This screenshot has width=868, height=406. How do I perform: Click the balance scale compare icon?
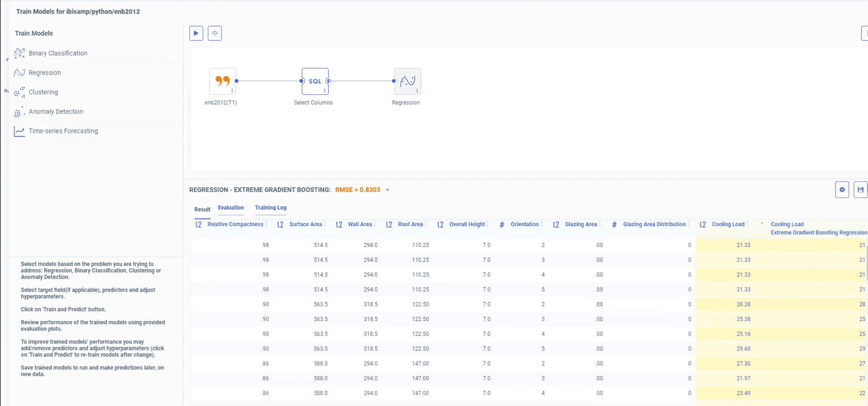coord(214,33)
